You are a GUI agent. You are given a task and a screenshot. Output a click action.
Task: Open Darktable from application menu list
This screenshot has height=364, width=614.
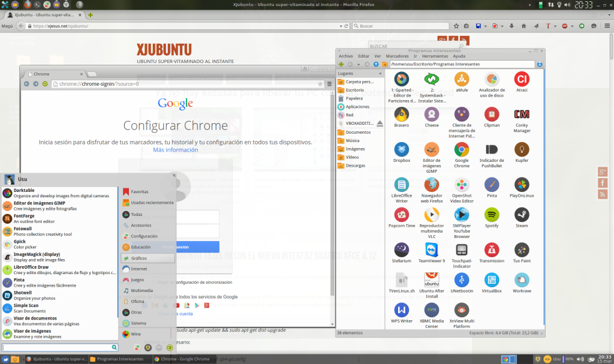[59, 192]
